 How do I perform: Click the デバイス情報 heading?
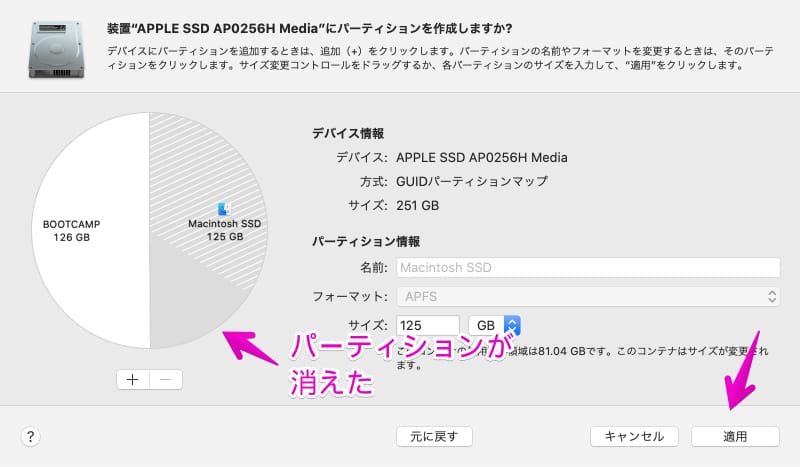pyautogui.click(x=348, y=134)
